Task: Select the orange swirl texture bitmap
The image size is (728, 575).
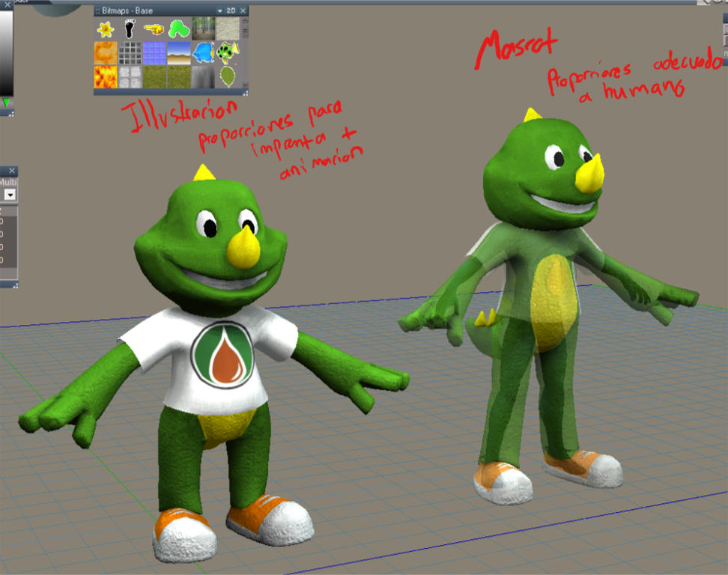Action: (x=106, y=53)
